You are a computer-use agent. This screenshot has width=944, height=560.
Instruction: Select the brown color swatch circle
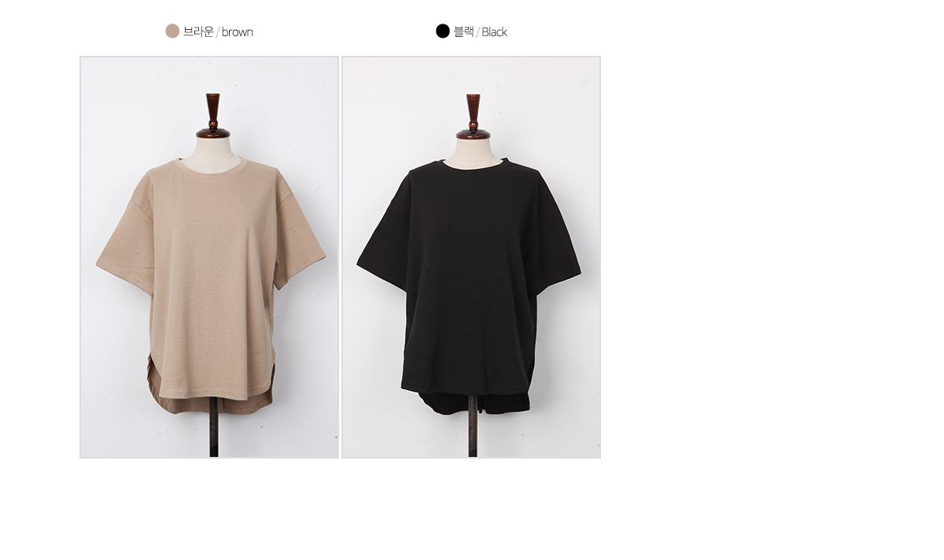pyautogui.click(x=172, y=31)
